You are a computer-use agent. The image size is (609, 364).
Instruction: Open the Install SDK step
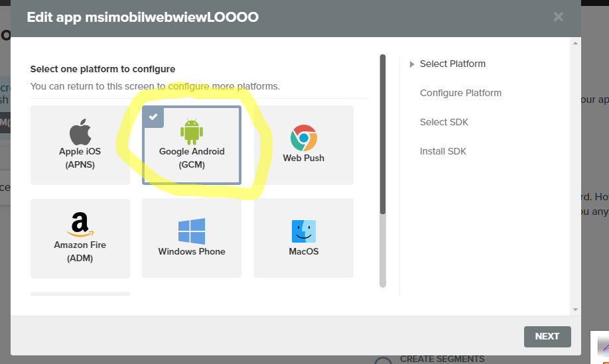(442, 151)
